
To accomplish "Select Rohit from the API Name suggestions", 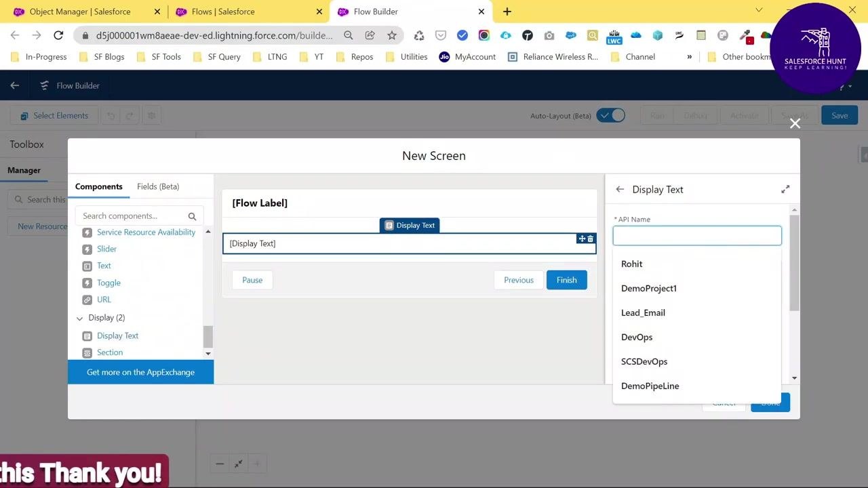I will click(x=697, y=264).
